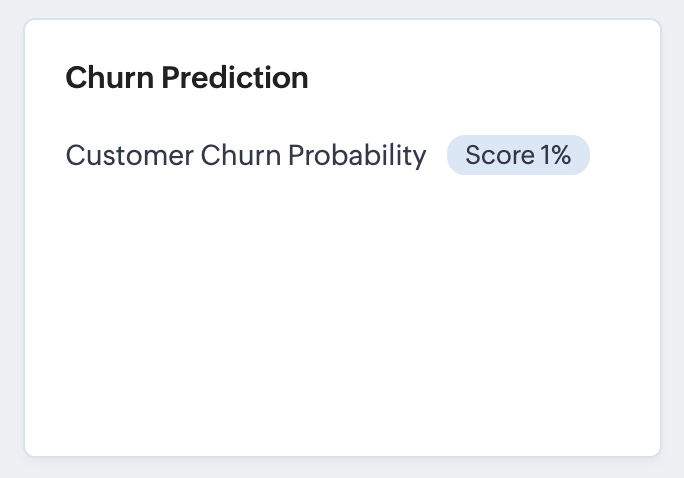Open the churn score pill details
This screenshot has height=478, width=684.
click(518, 156)
